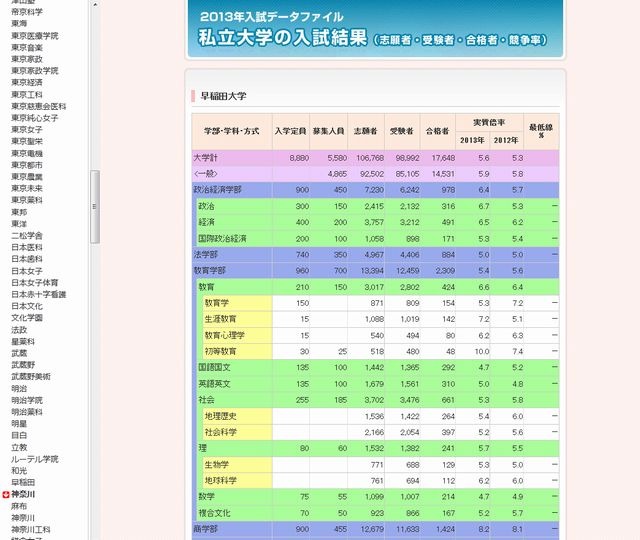Go to 法政 in sidebar
This screenshot has height=540, width=640.
coord(19,329)
